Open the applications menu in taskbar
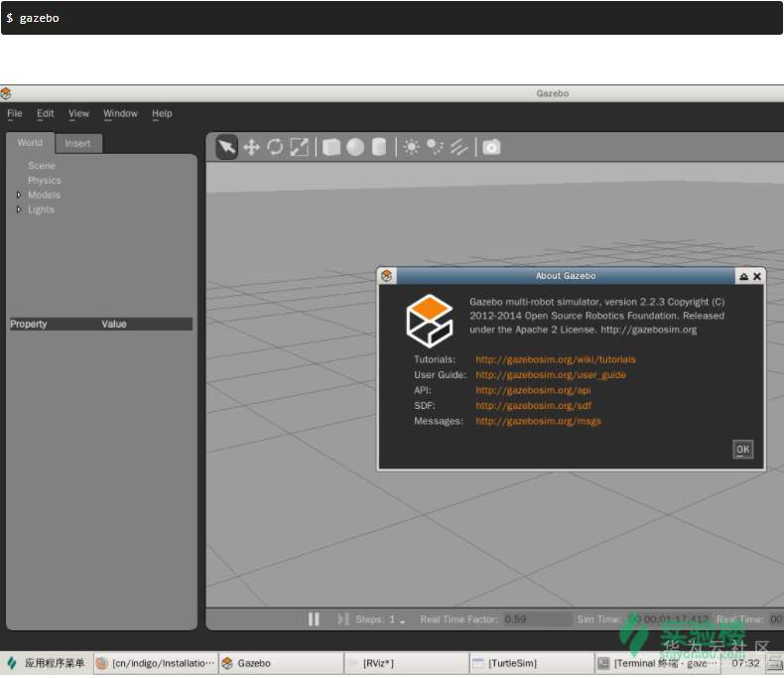Image resolution: width=784 pixels, height=678 pixels. pos(47,663)
